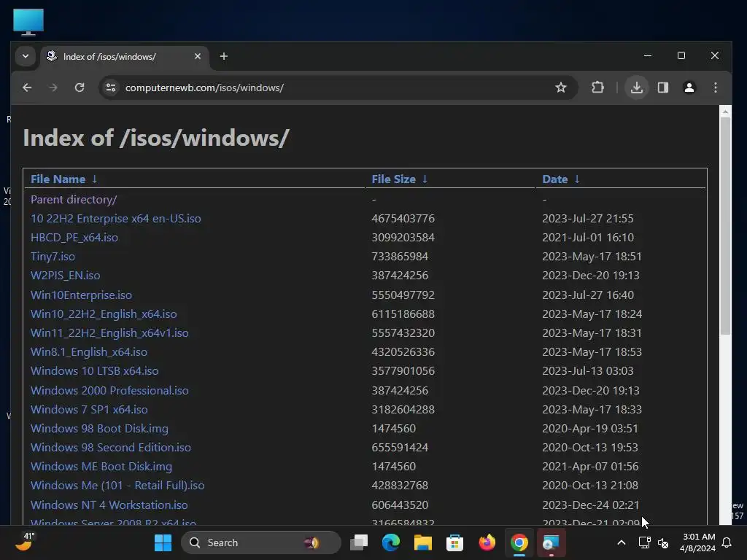Open the Chrome profile menu

(x=689, y=87)
